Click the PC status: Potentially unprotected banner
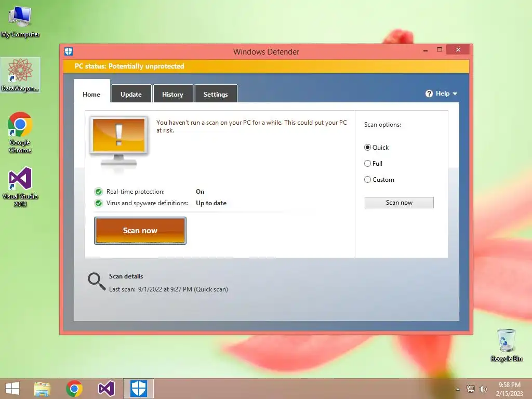Viewport: 532px width, 399px height. tap(266, 66)
